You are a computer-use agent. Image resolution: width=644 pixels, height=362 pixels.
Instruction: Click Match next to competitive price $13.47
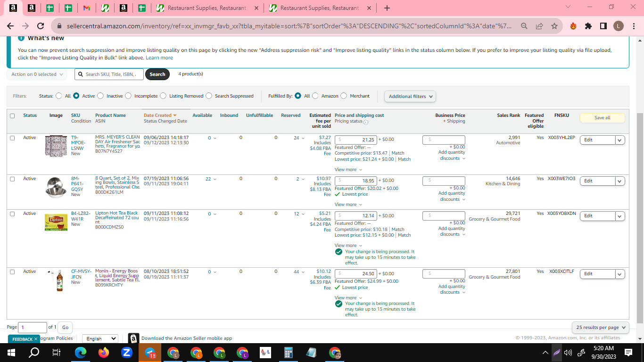(x=397, y=153)
